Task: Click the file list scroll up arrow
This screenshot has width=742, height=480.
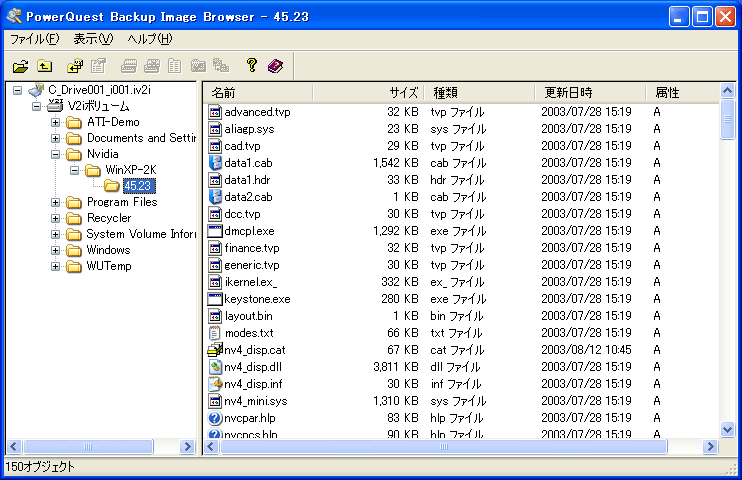Action: click(727, 90)
